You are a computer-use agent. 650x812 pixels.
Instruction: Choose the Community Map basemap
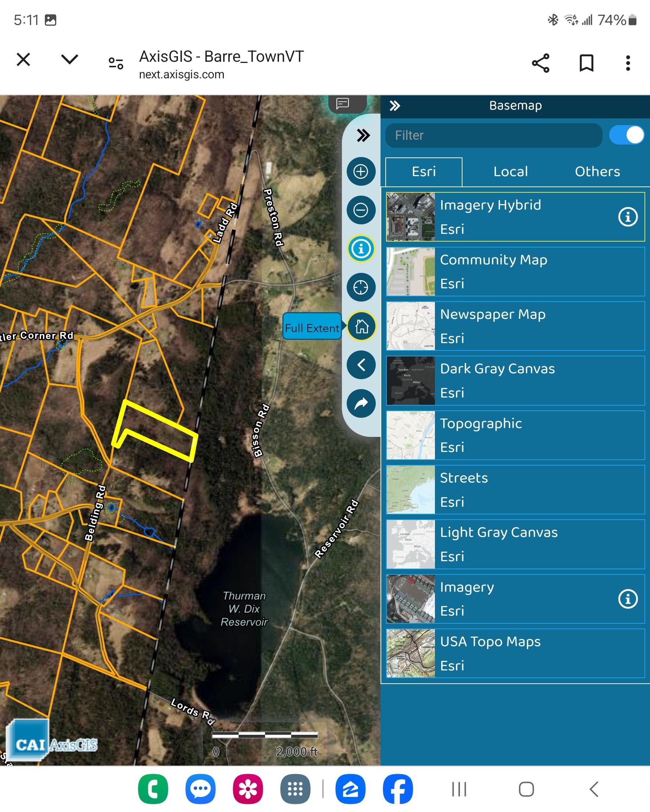click(515, 271)
